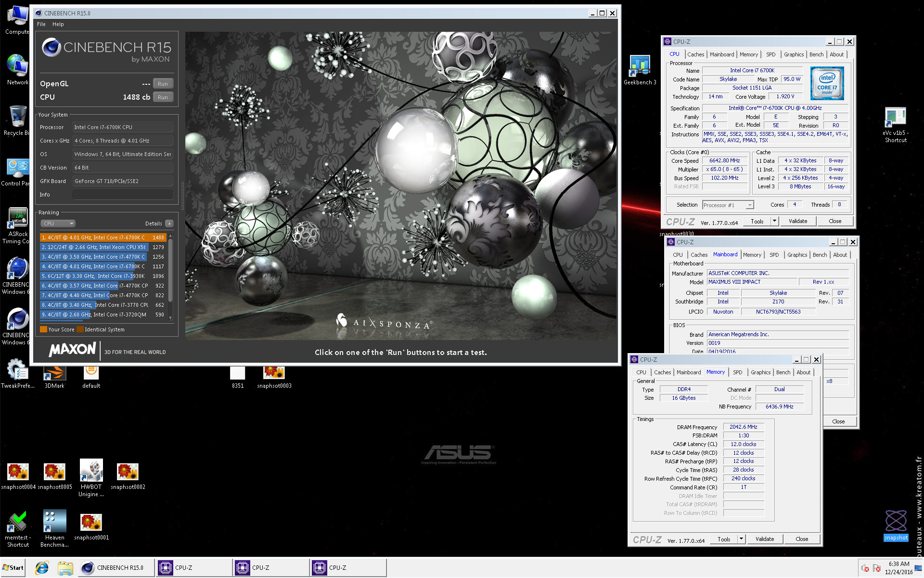Launch Internet Explorer from the taskbar
Image resolution: width=924 pixels, height=578 pixels.
point(42,568)
